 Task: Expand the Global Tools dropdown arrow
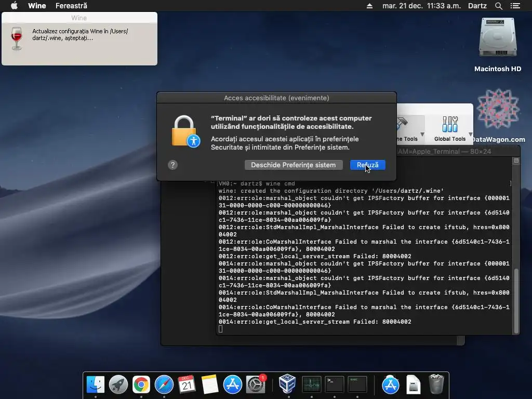(x=471, y=135)
